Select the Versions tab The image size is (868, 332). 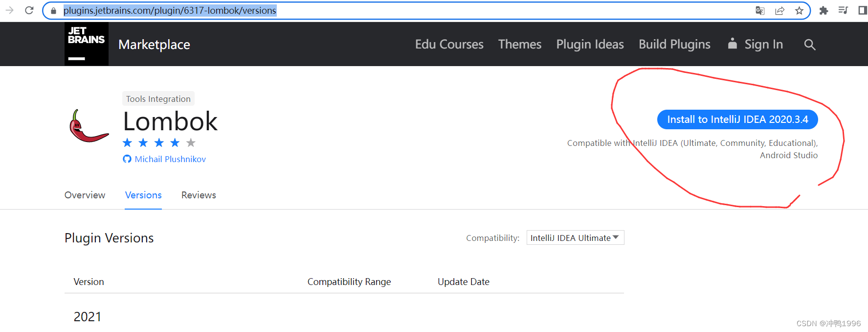coord(143,195)
